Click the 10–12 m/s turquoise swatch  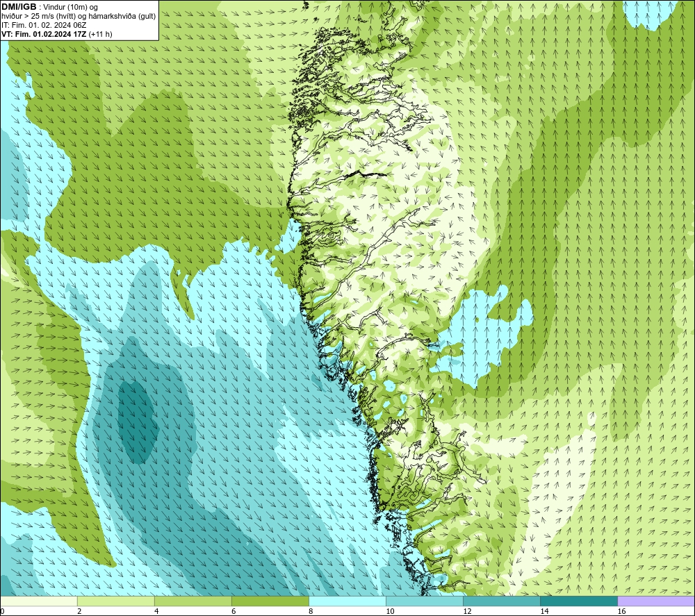click(x=425, y=601)
